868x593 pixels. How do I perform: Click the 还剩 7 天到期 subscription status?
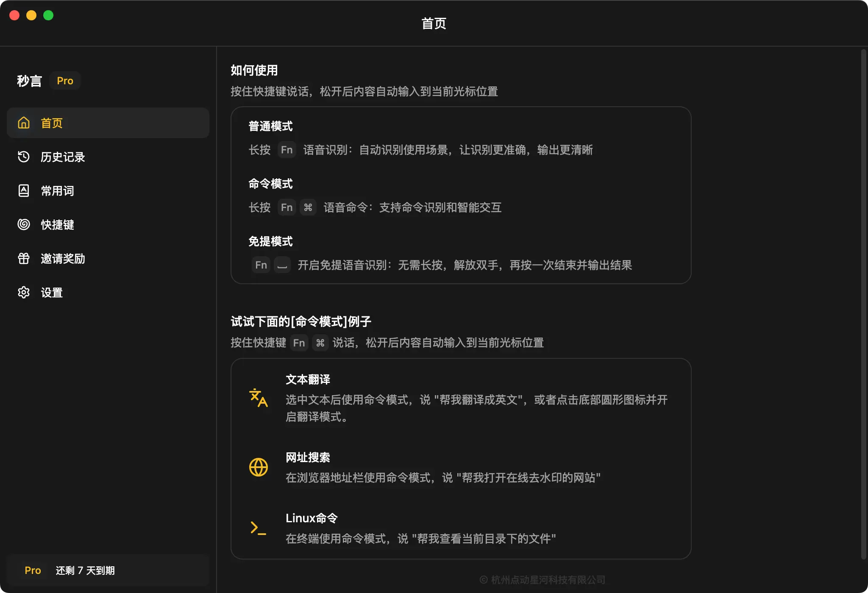[x=85, y=570]
